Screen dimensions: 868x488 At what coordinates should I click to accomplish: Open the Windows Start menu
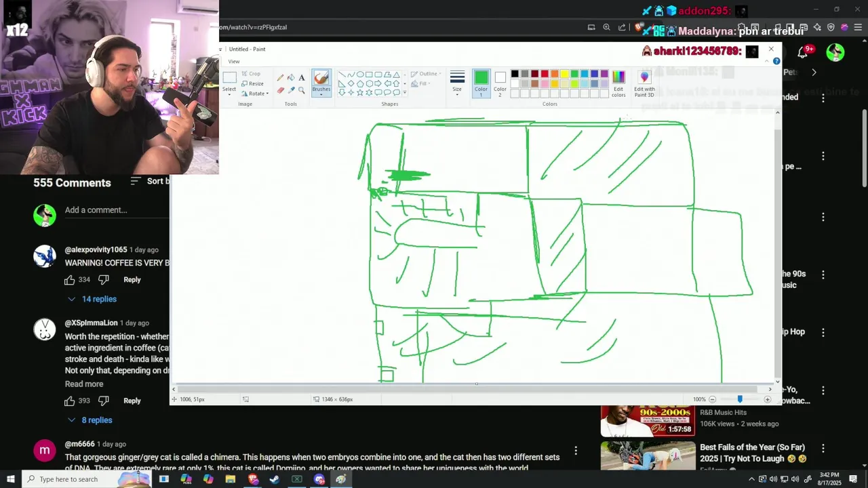tap(10, 479)
